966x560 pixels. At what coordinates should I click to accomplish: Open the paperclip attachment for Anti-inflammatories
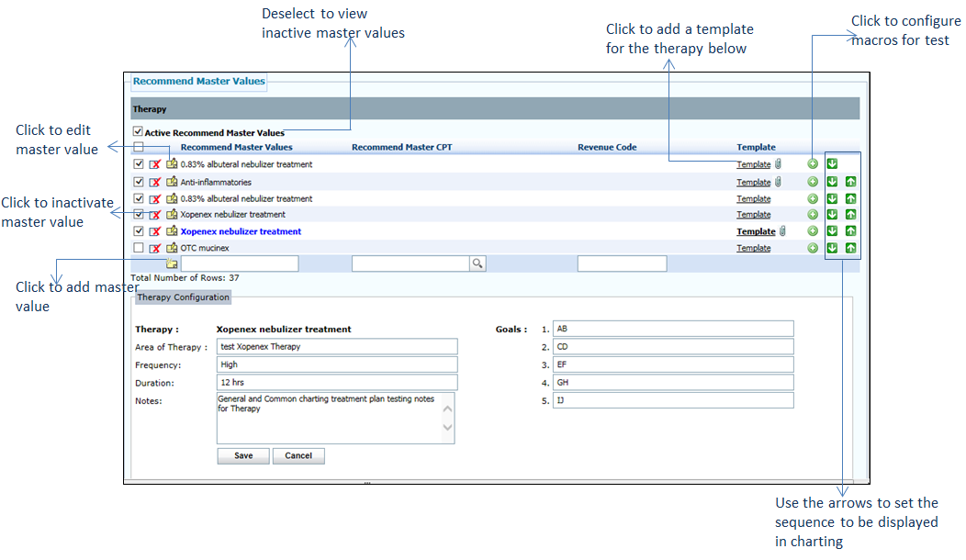click(779, 182)
